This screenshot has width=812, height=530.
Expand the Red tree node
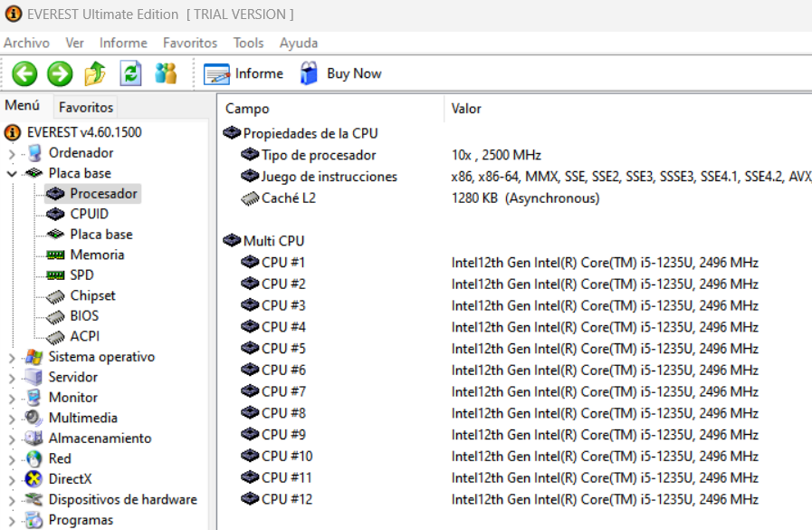(x=12, y=459)
